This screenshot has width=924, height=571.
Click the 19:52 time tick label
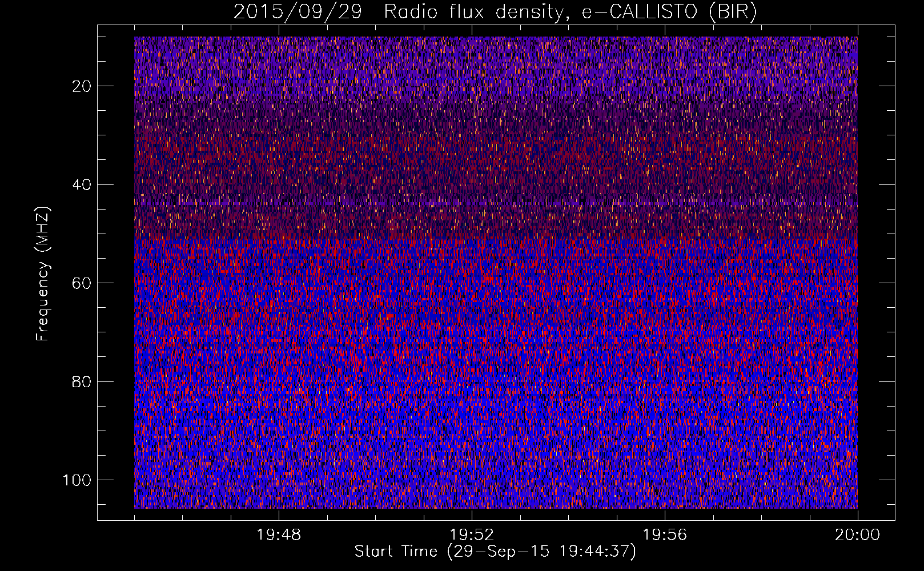[472, 535]
